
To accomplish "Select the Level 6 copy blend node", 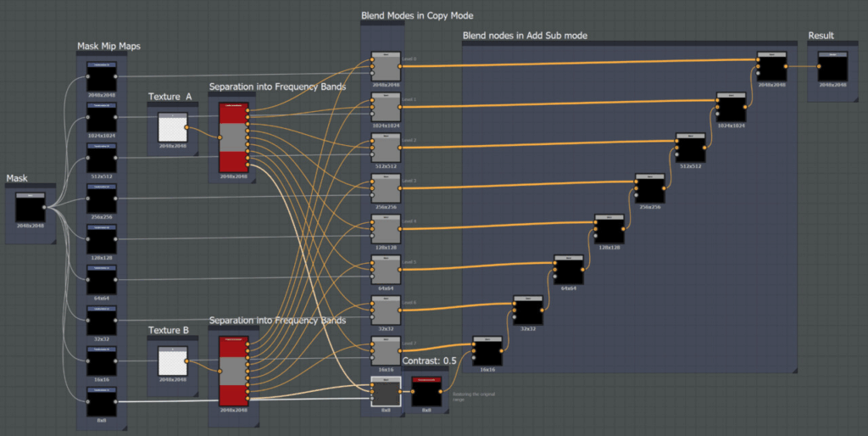I will pyautogui.click(x=386, y=310).
